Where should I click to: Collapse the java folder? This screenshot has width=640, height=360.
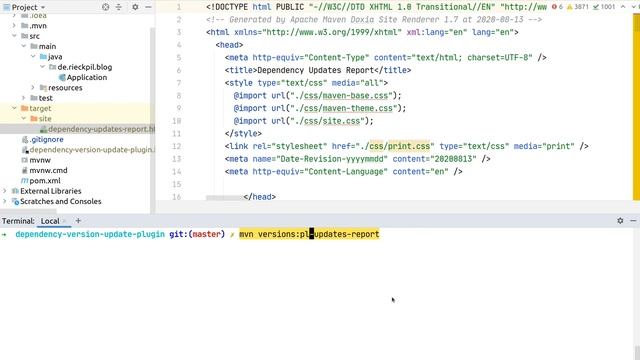pyautogui.click(x=33, y=56)
